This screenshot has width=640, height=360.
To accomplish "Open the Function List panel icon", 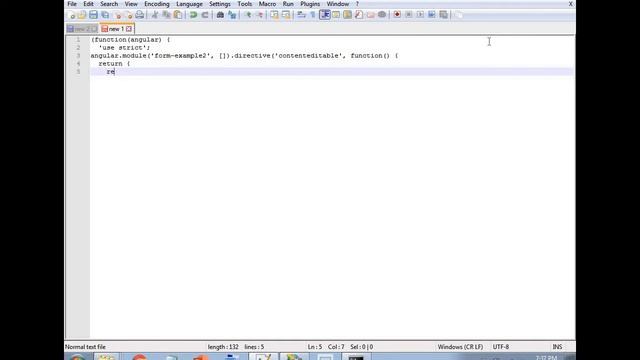I will pos(359,15).
